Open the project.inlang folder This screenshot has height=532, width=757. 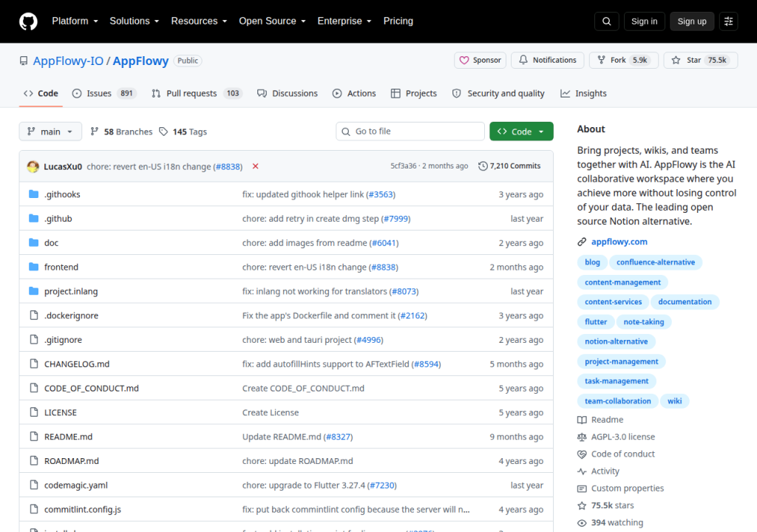[x=71, y=292]
